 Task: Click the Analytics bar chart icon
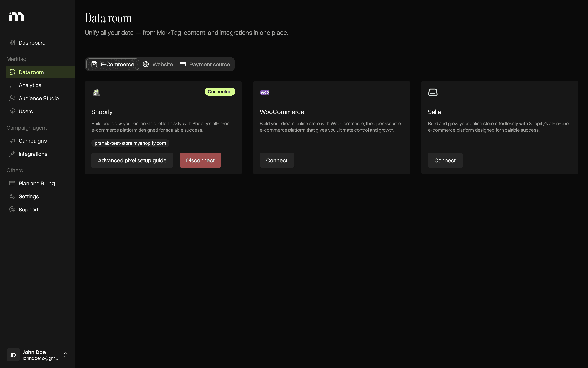(x=12, y=85)
